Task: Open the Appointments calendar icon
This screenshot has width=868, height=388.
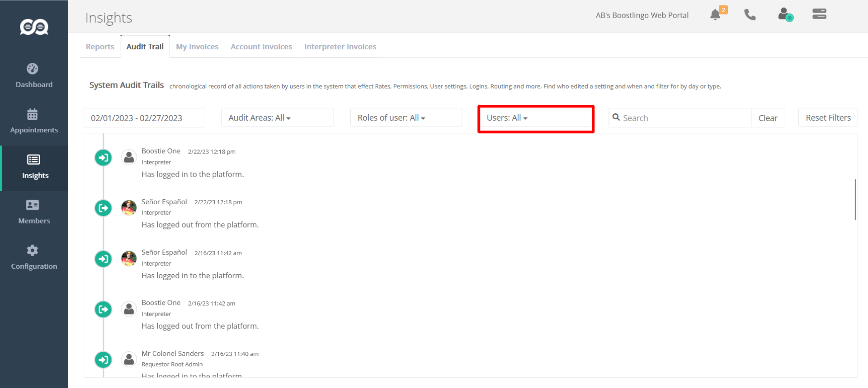Action: 33,114
